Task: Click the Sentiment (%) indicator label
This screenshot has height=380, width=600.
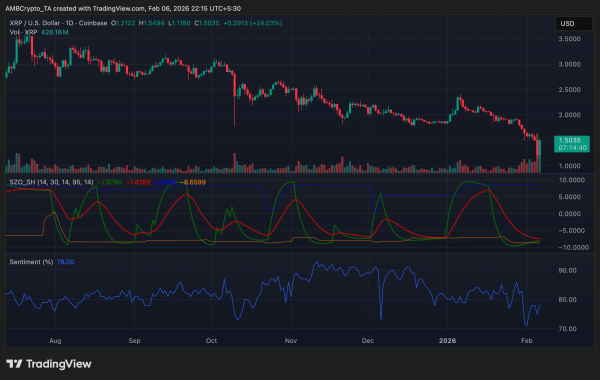Action: coord(31,262)
